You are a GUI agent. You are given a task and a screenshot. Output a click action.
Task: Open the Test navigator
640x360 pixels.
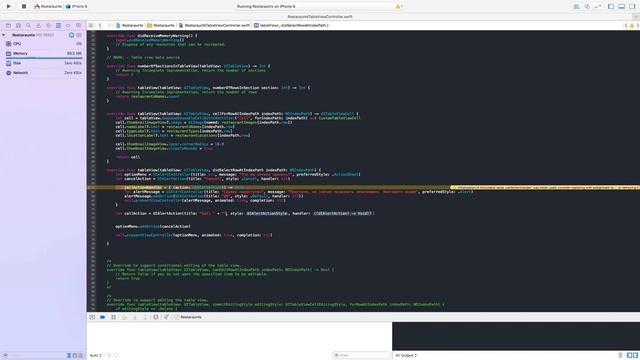(48, 25)
